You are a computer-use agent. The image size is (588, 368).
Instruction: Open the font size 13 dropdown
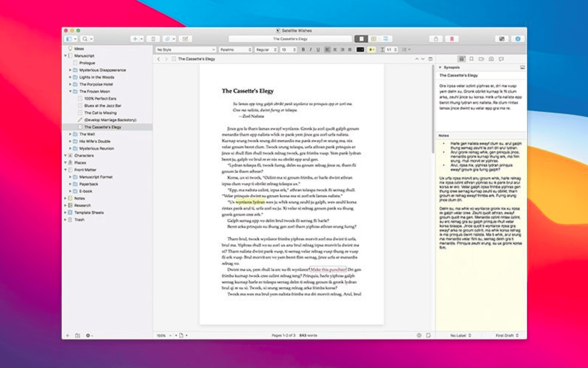pyautogui.click(x=289, y=50)
